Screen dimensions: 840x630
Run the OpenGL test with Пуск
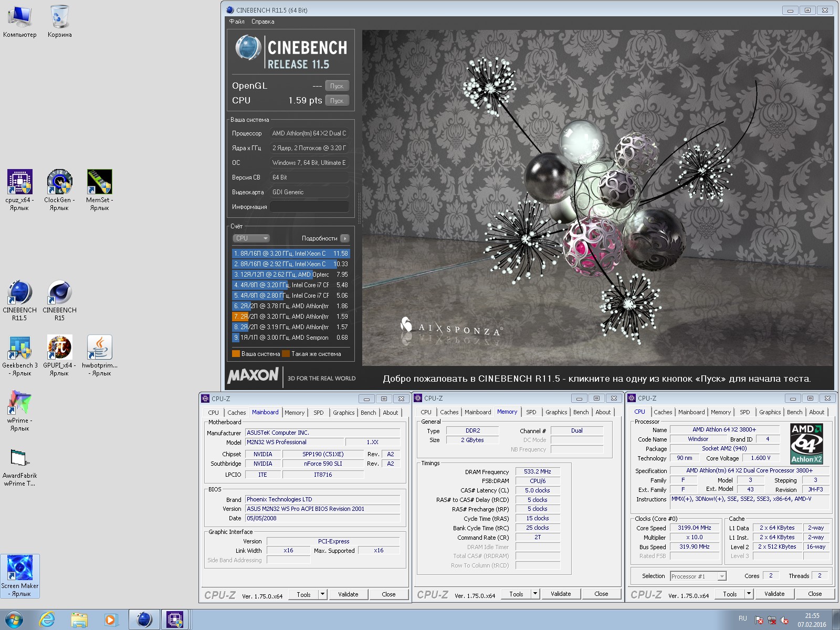[x=337, y=86]
